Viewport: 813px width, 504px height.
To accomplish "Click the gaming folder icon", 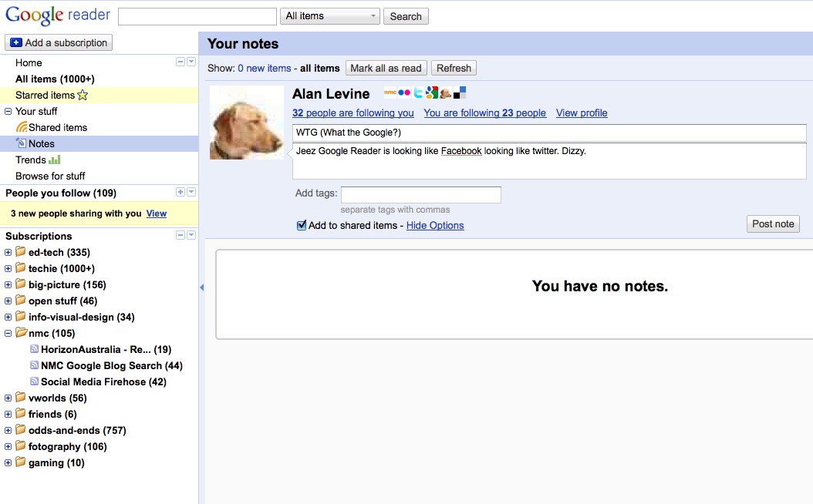I will tap(21, 462).
